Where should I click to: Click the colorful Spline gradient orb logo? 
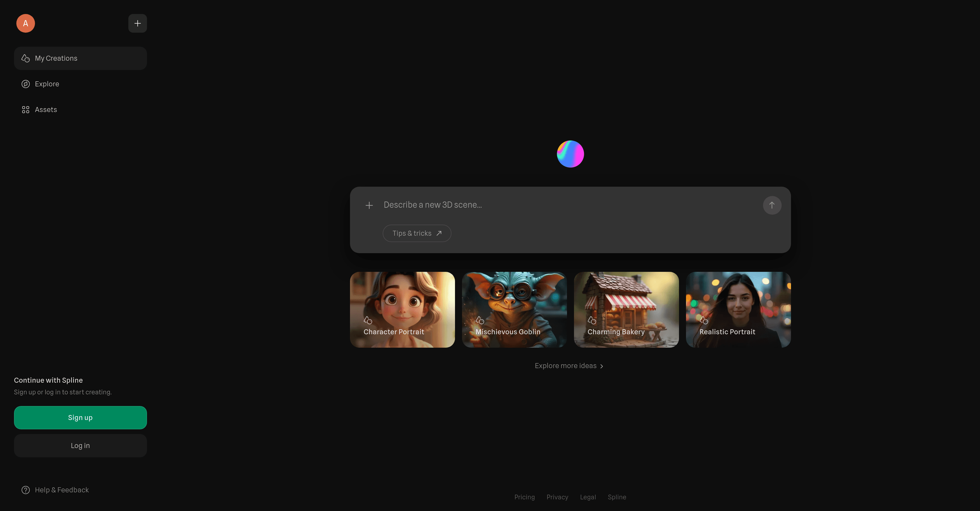(x=570, y=154)
